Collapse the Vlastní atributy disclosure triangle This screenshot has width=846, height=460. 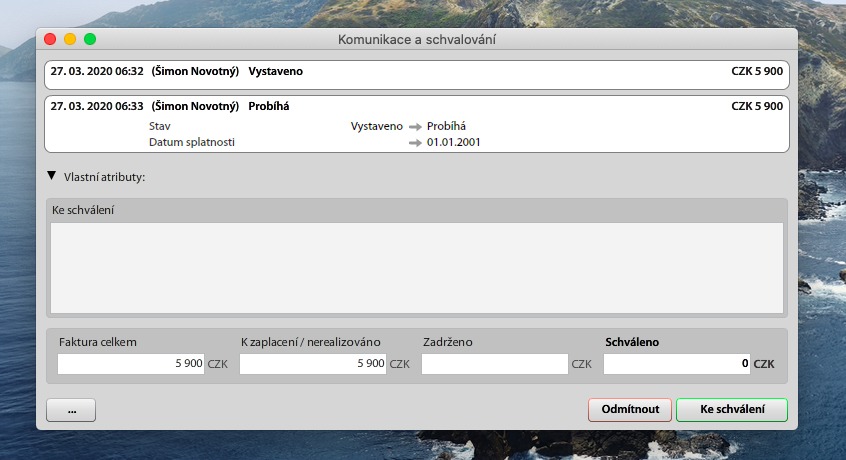pyautogui.click(x=52, y=176)
